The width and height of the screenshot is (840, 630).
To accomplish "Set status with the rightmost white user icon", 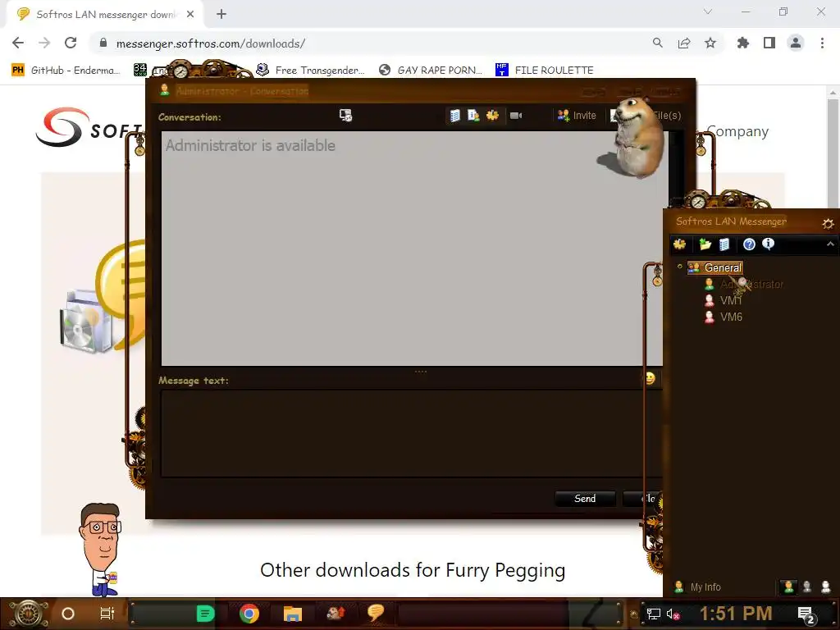I will [826, 587].
